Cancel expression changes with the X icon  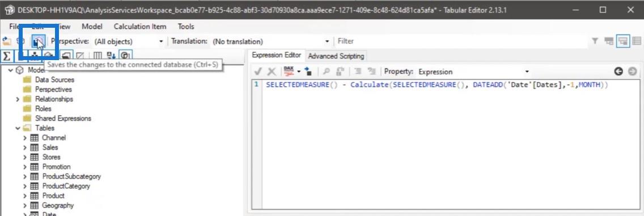(272, 71)
